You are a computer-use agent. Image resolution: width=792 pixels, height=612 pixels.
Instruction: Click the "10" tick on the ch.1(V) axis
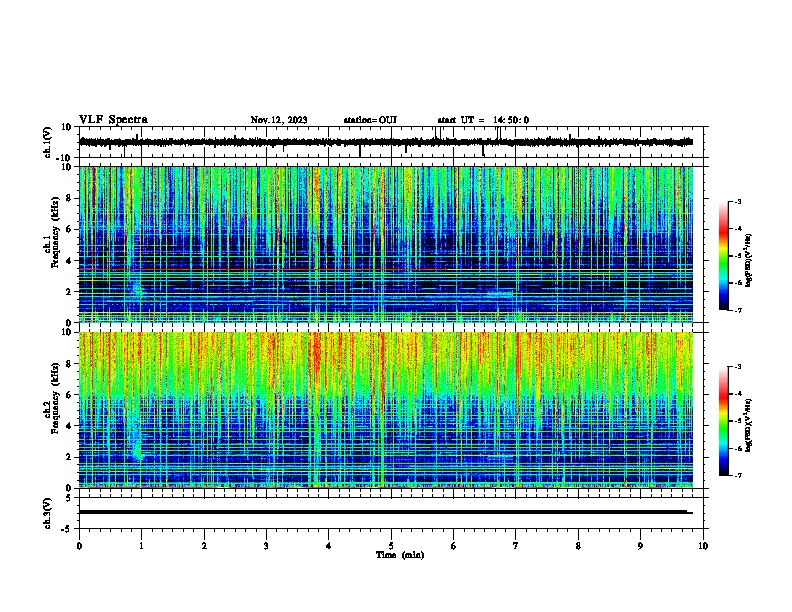[67, 127]
